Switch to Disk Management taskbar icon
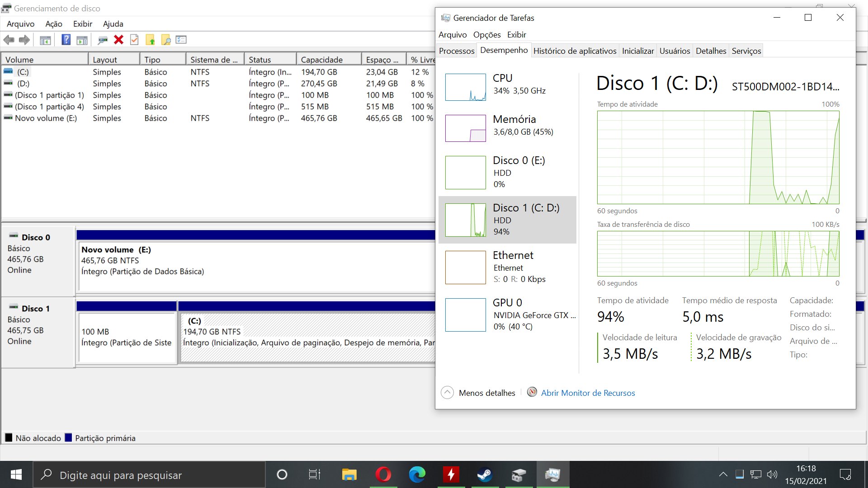868x488 pixels. coord(519,474)
